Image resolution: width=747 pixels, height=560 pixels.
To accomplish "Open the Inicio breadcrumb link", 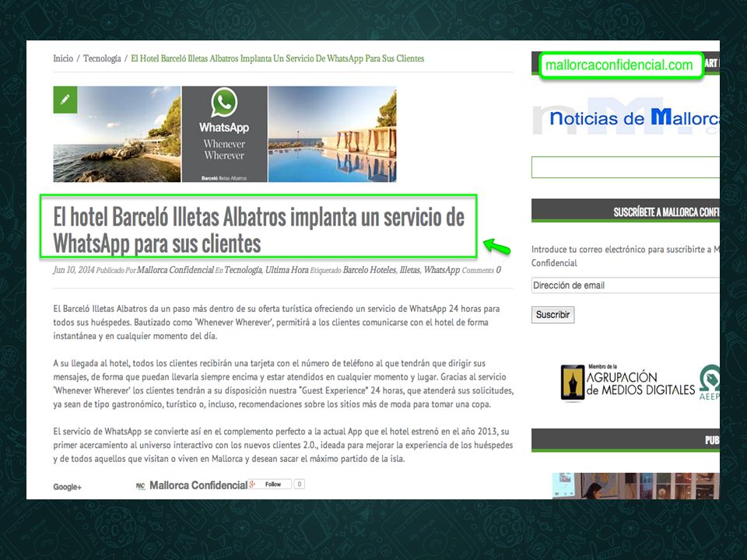I will (63, 58).
